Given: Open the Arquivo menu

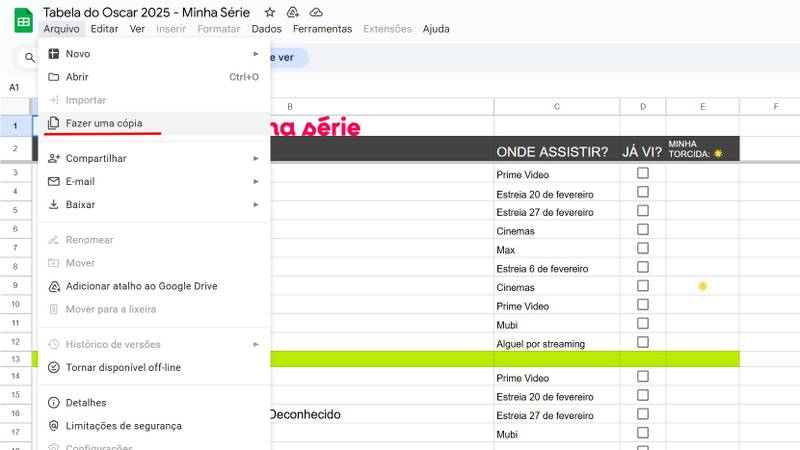Looking at the screenshot, I should [61, 29].
